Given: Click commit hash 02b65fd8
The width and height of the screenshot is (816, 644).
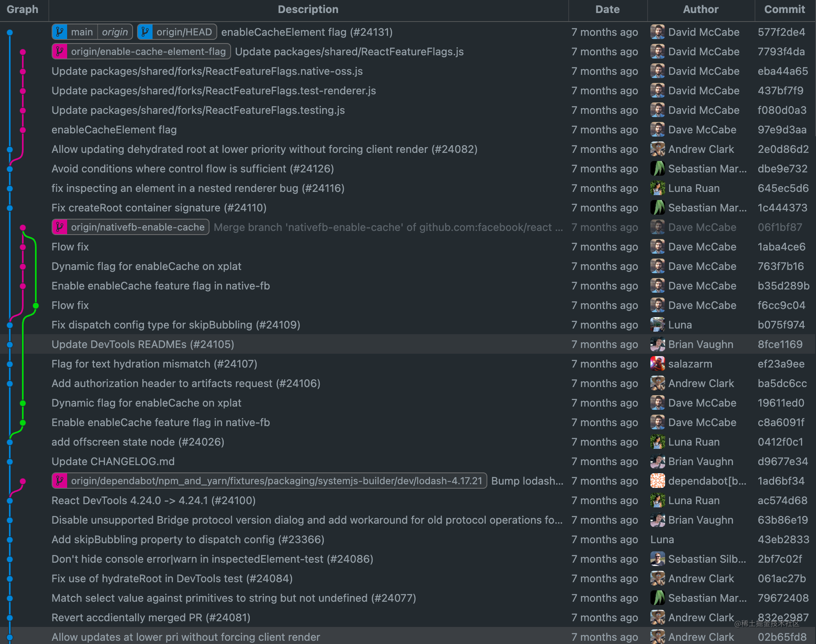Looking at the screenshot, I should click(782, 637).
